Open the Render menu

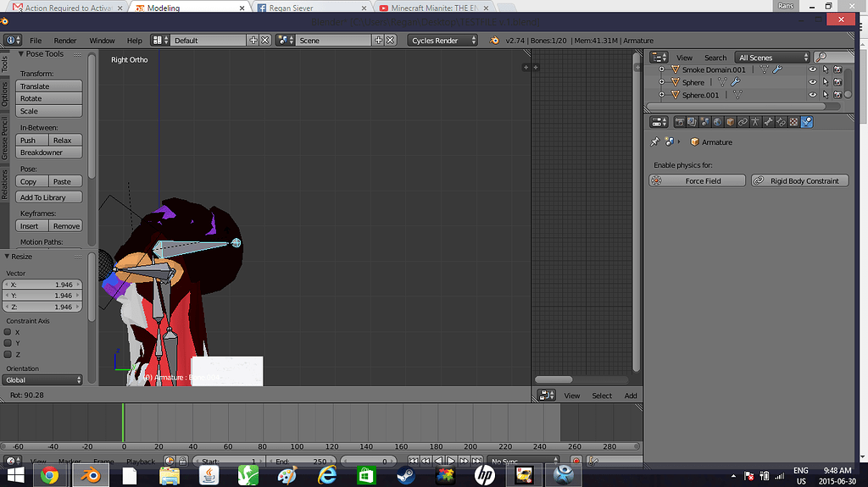(64, 41)
